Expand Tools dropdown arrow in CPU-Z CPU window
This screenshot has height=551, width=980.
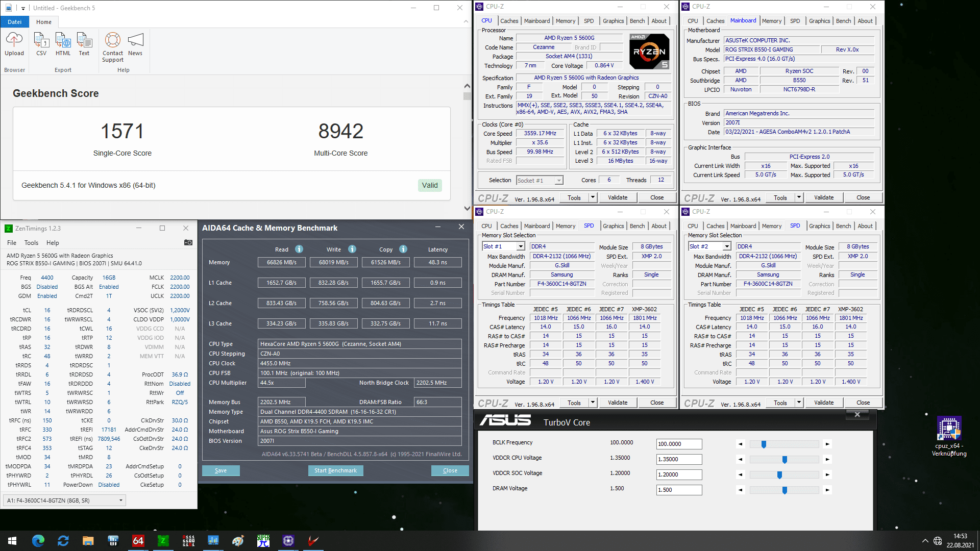coord(593,197)
